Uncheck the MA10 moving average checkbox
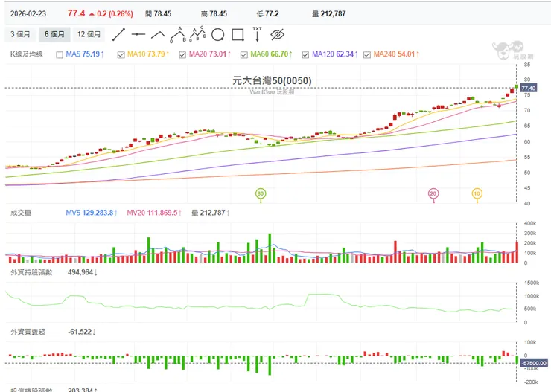 [121, 55]
